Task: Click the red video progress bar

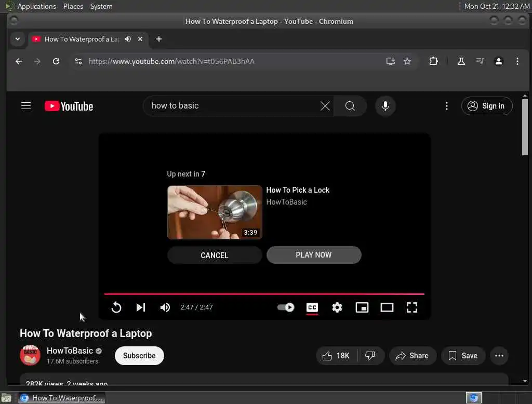Action: 264,294
